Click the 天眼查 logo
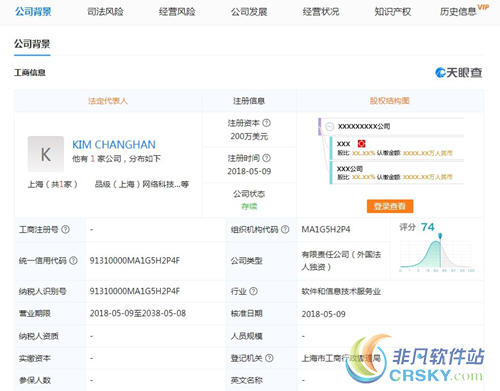This screenshot has height=391, width=500. pos(459,73)
